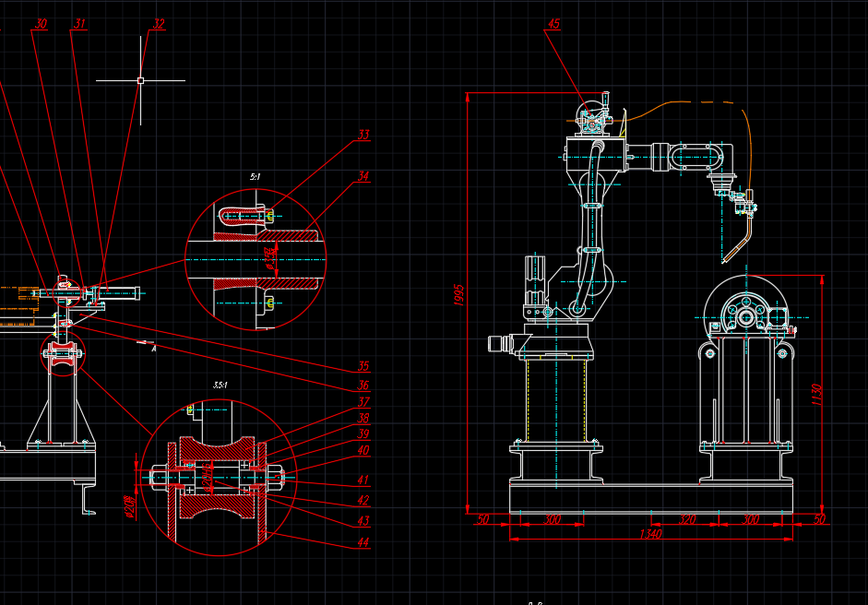
Task: Select callout number 38
Action: pos(363,418)
